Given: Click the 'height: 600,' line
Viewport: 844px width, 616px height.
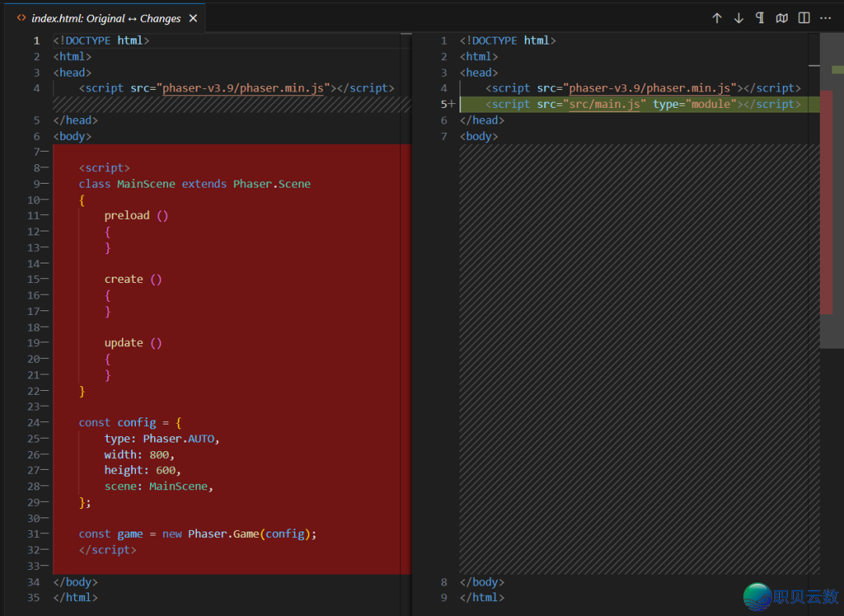Looking at the screenshot, I should (x=143, y=471).
